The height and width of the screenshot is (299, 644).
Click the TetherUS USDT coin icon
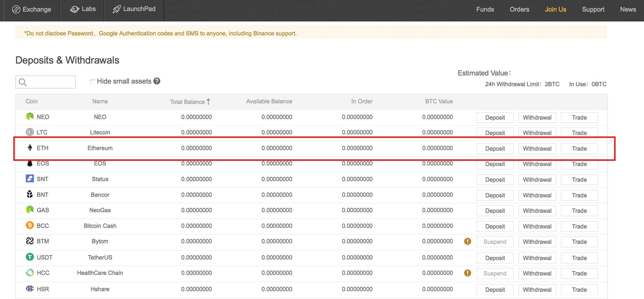click(30, 257)
